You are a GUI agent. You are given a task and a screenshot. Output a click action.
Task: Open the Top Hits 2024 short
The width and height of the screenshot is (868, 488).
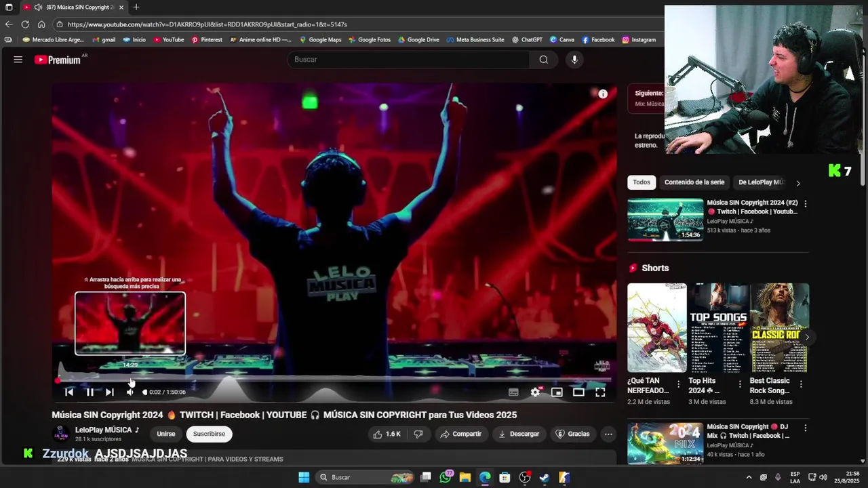(718, 328)
